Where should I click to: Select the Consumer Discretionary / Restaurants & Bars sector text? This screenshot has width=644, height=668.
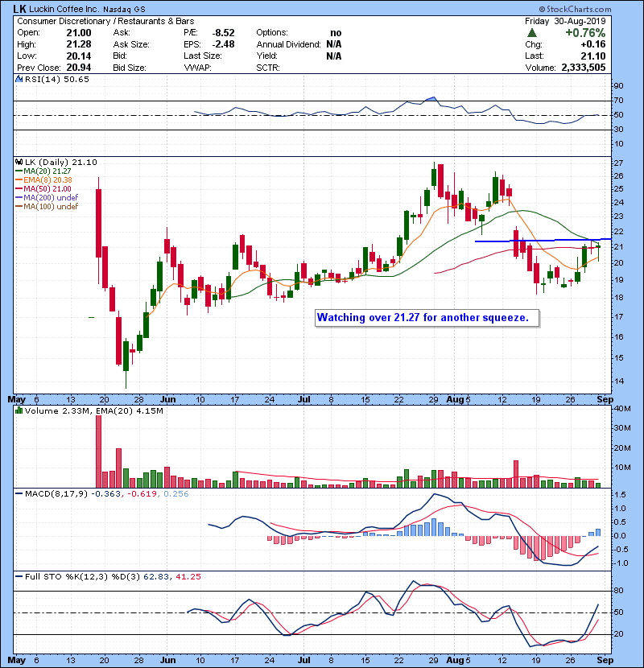(105, 21)
